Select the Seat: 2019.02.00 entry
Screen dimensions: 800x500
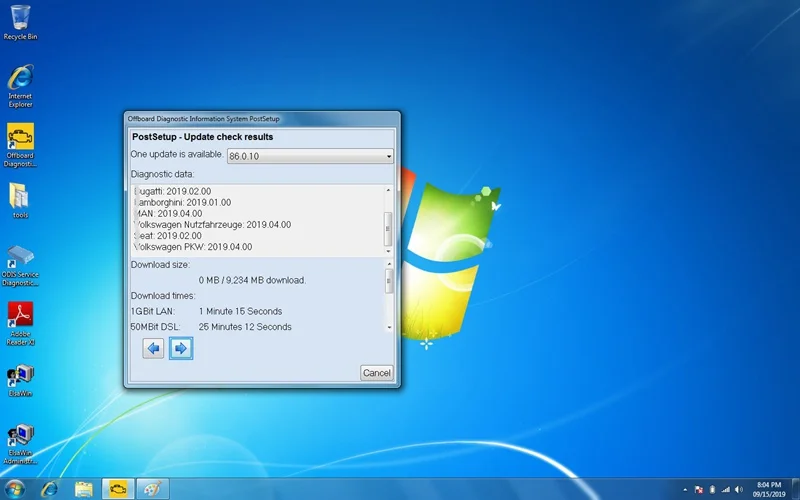click(168, 236)
